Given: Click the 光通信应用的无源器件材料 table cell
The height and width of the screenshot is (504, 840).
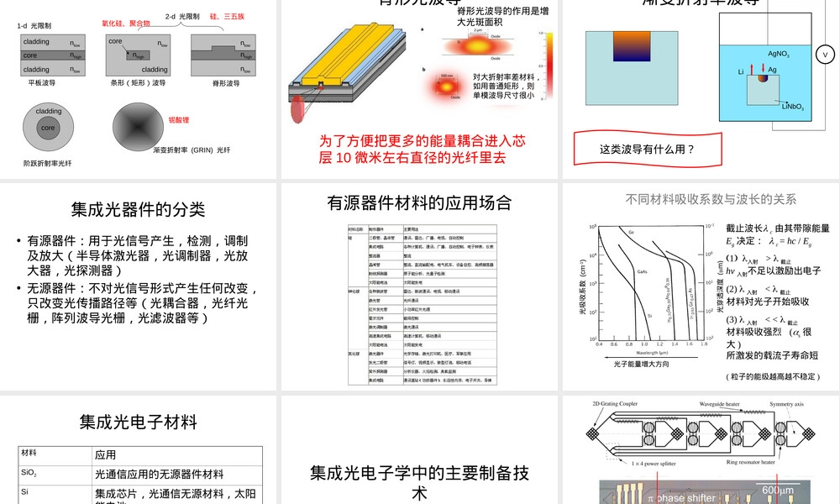Looking at the screenshot, I should [177, 475].
